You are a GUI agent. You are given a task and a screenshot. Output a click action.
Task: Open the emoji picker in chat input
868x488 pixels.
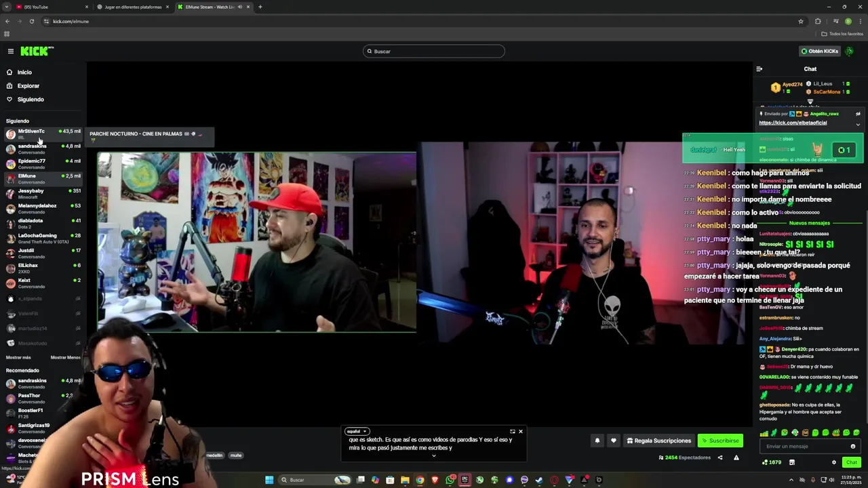point(853,446)
